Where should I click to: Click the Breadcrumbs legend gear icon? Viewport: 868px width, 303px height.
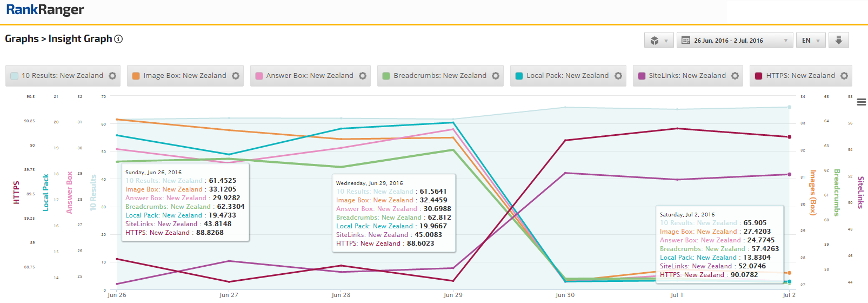pos(496,76)
